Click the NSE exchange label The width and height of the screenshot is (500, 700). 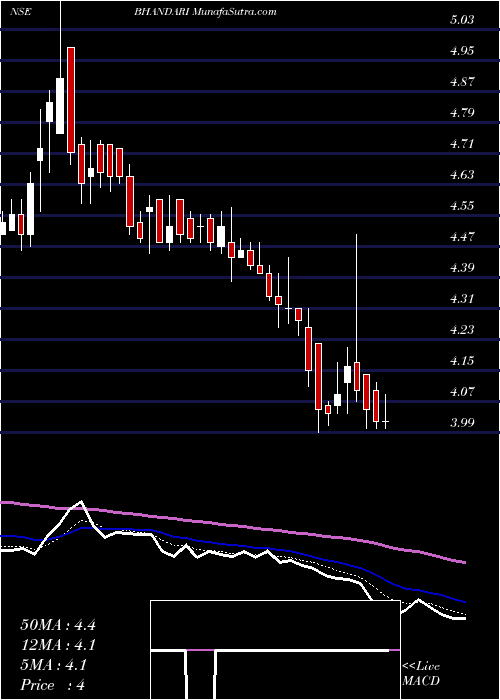21,12
